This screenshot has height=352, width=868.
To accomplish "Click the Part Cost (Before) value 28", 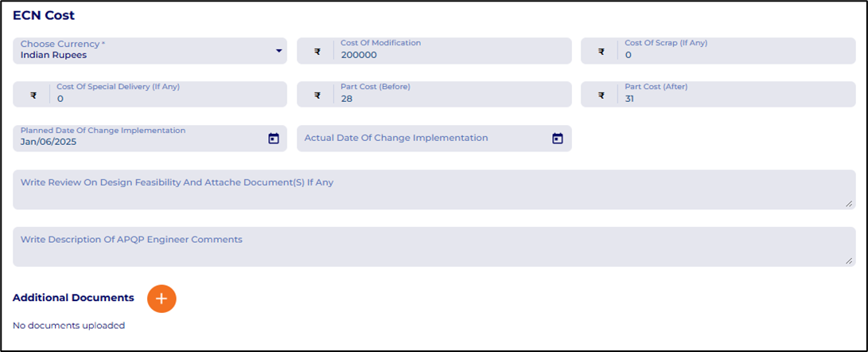I will [x=347, y=99].
